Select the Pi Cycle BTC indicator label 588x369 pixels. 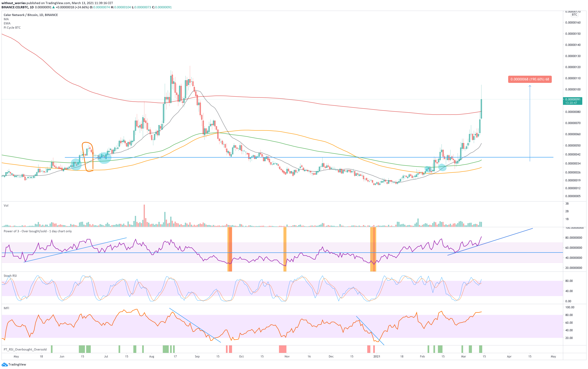(x=12, y=28)
